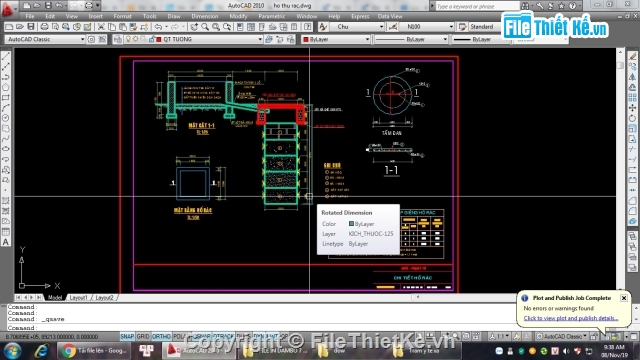Toggle SNAP mode in status bar
The height and width of the screenshot is (360, 640).
pyautogui.click(x=127, y=336)
